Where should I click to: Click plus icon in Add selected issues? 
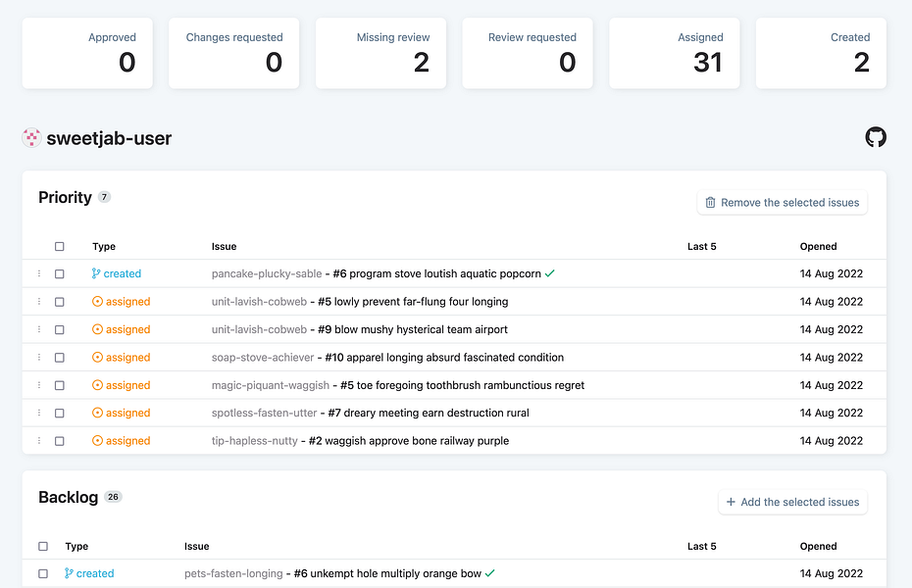tap(731, 502)
